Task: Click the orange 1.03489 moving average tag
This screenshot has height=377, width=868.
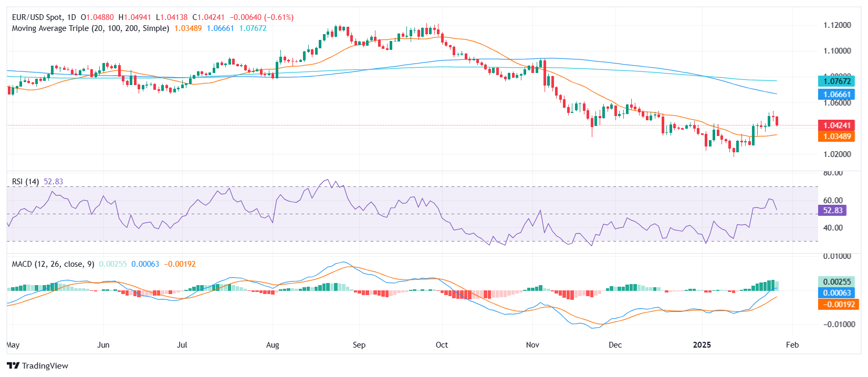Action: (836, 137)
